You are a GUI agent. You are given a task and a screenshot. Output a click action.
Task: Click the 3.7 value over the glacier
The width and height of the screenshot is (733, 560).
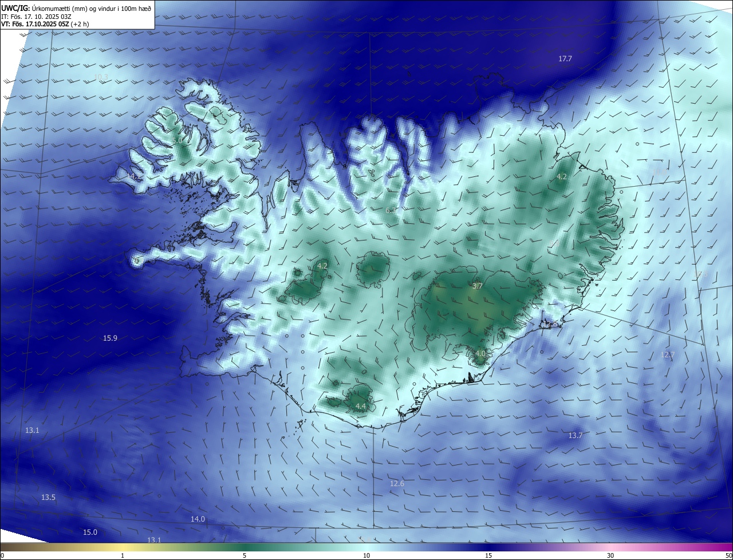pos(478,286)
